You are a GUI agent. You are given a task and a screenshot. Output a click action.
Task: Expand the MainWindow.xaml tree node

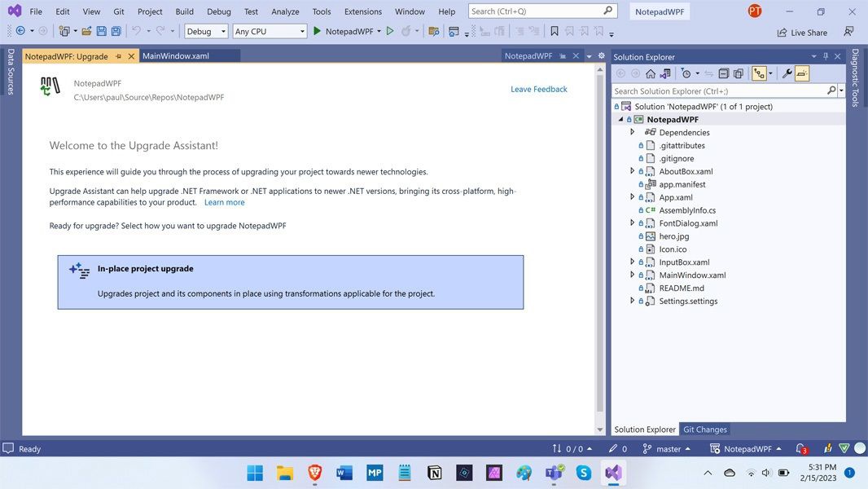pos(633,275)
